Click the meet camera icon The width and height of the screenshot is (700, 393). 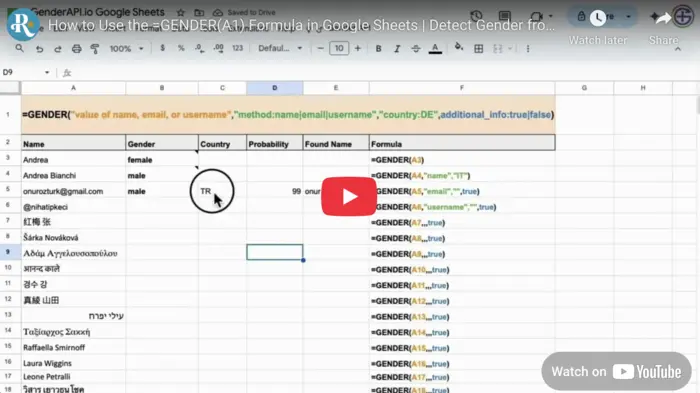click(x=536, y=16)
